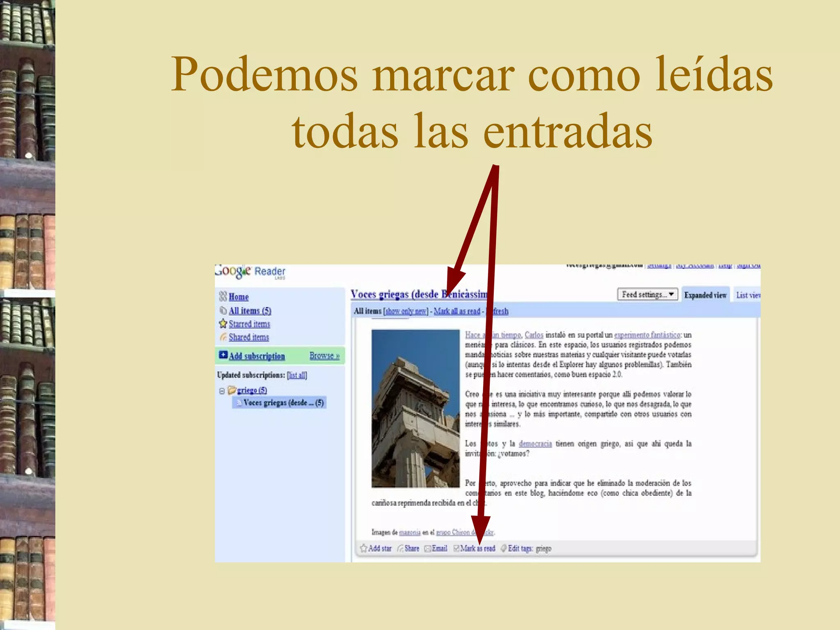Click the griego folder icon
This screenshot has width=840, height=630.
[232, 390]
